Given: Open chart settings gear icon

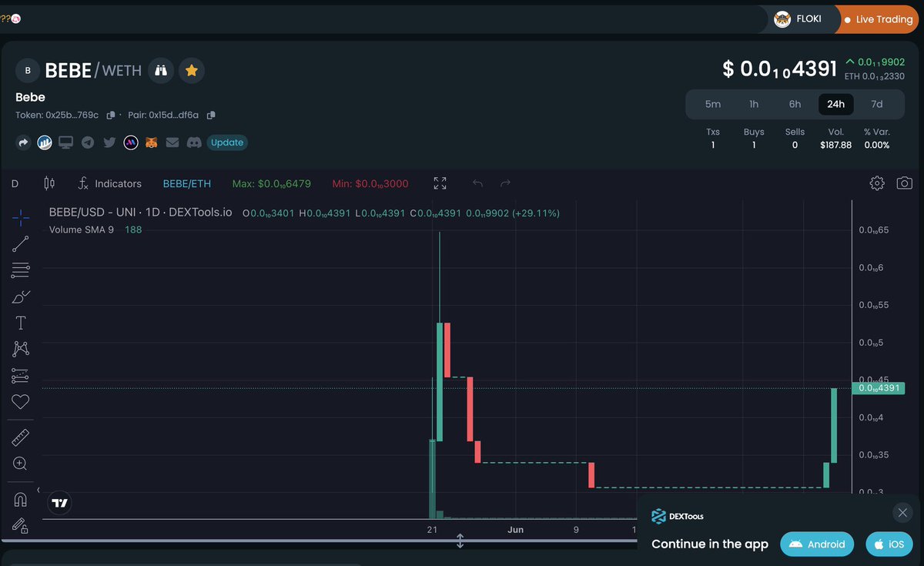Looking at the screenshot, I should [x=876, y=183].
